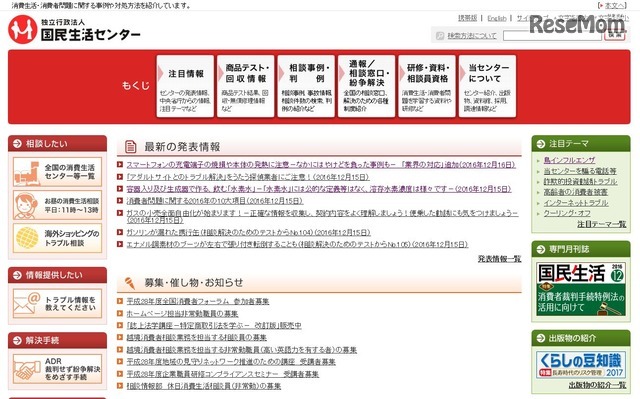Click the bullet icon beside 全国消費者フォーラム notice
640x399 pixels.
tap(120, 301)
